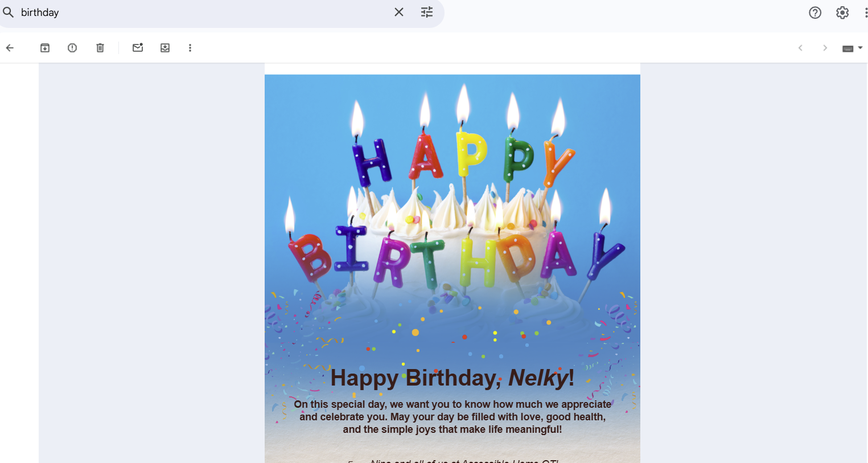868x463 pixels.
Task: Mark the email as unread
Action: (x=138, y=48)
